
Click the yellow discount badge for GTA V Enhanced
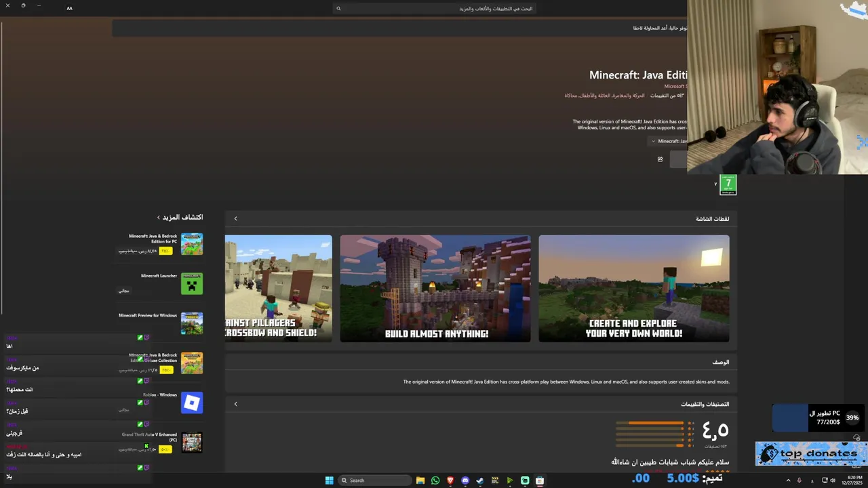165,449
